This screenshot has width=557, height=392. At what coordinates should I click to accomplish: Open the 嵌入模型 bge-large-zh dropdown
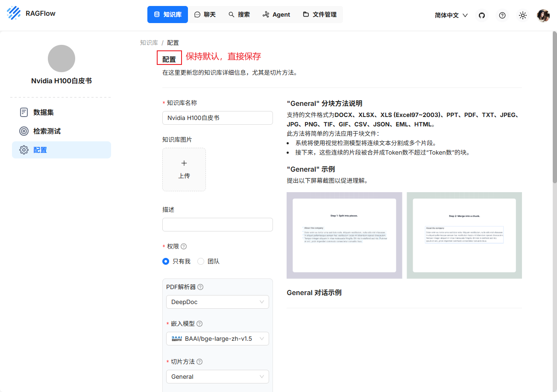coord(217,339)
